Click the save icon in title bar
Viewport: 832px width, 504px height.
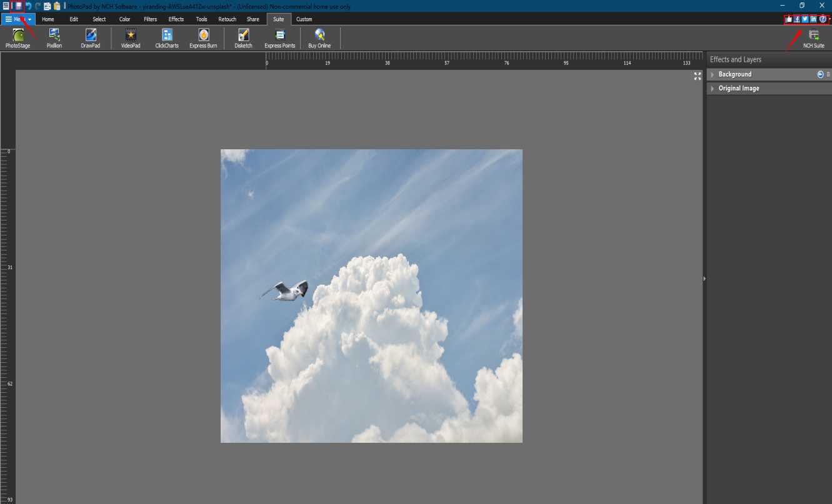[18, 6]
